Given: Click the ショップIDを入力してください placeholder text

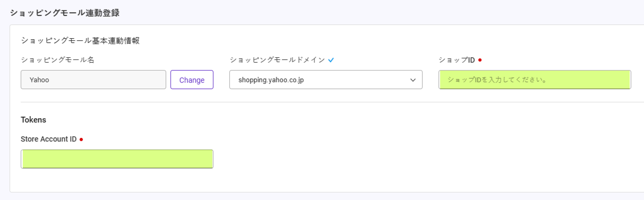Looking at the screenshot, I should click(x=497, y=80).
